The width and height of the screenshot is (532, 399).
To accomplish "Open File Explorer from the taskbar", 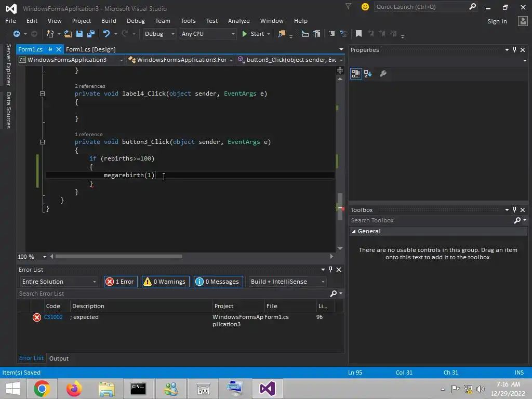I will tap(107, 389).
